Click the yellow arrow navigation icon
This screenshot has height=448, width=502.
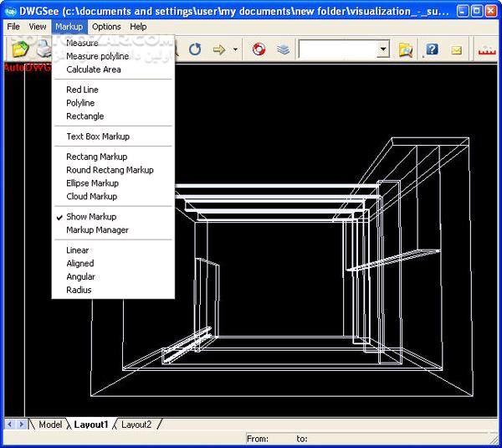coord(219,50)
